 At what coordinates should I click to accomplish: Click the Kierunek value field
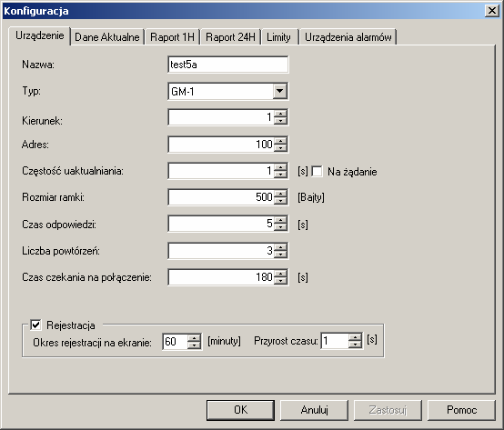221,117
